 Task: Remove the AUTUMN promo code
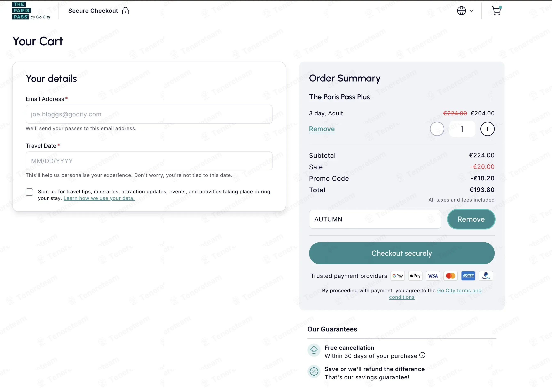click(471, 219)
